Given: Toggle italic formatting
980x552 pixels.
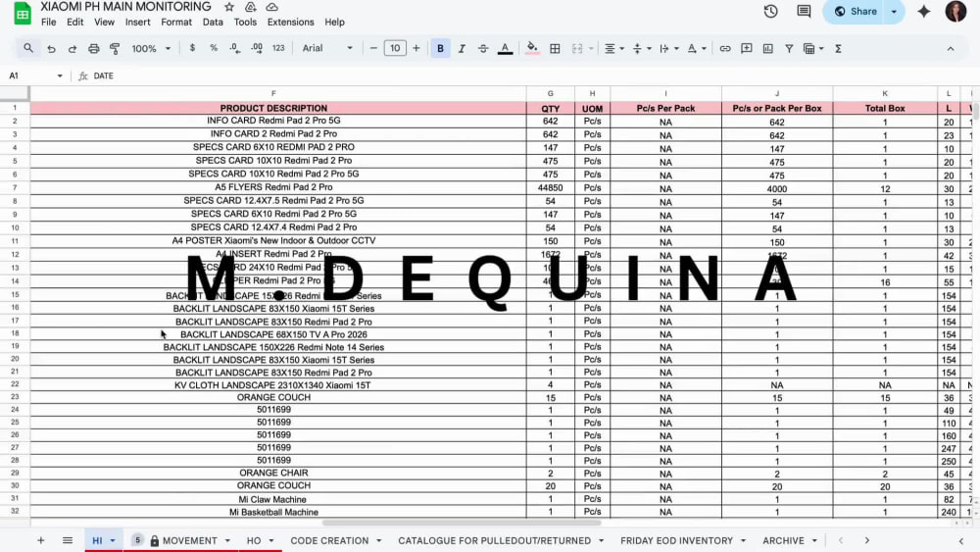Looking at the screenshot, I should coord(462,48).
